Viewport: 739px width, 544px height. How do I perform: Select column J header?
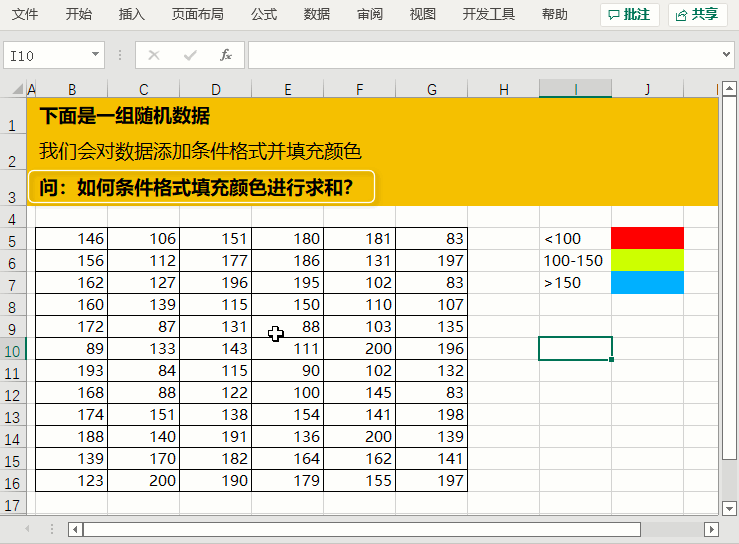648,89
